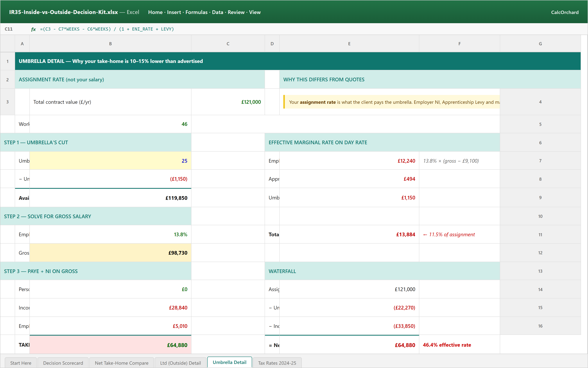Click WHY THIS DIFFERS FROM QUOTES heading
588x368 pixels.
coord(430,80)
